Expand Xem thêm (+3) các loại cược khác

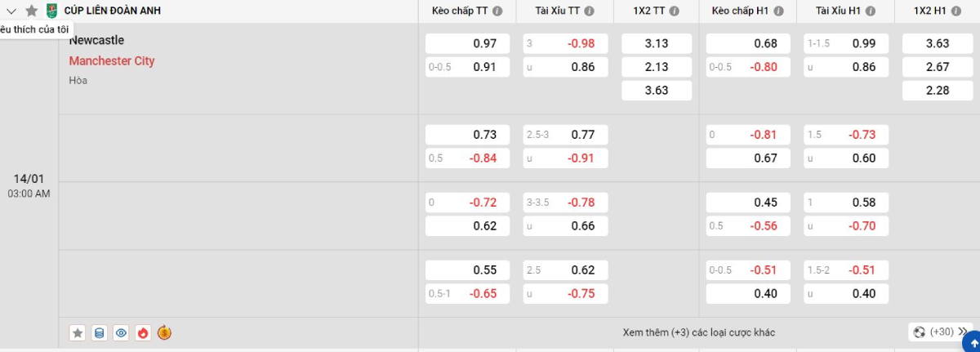tap(698, 332)
